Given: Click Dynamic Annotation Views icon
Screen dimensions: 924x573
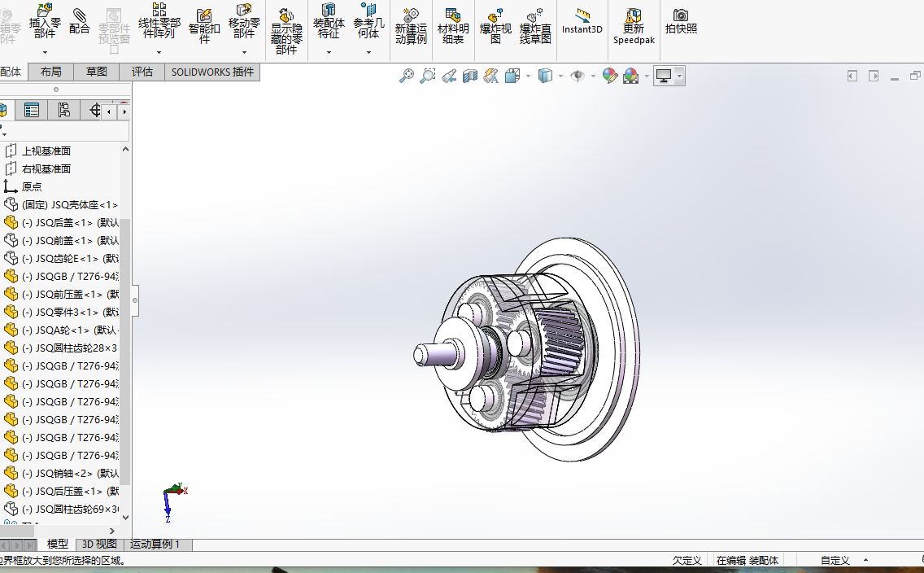Looking at the screenshot, I should click(x=491, y=76).
